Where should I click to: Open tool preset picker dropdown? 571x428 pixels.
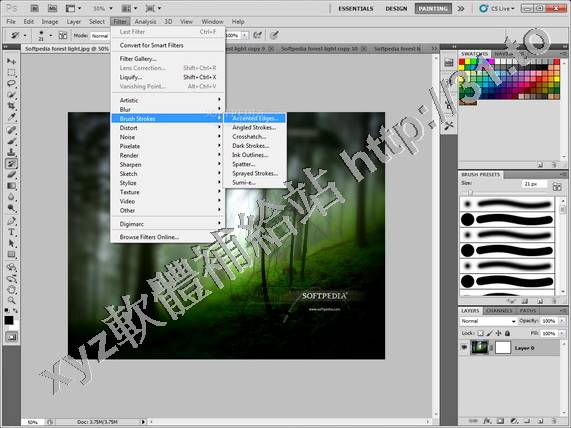coord(25,36)
